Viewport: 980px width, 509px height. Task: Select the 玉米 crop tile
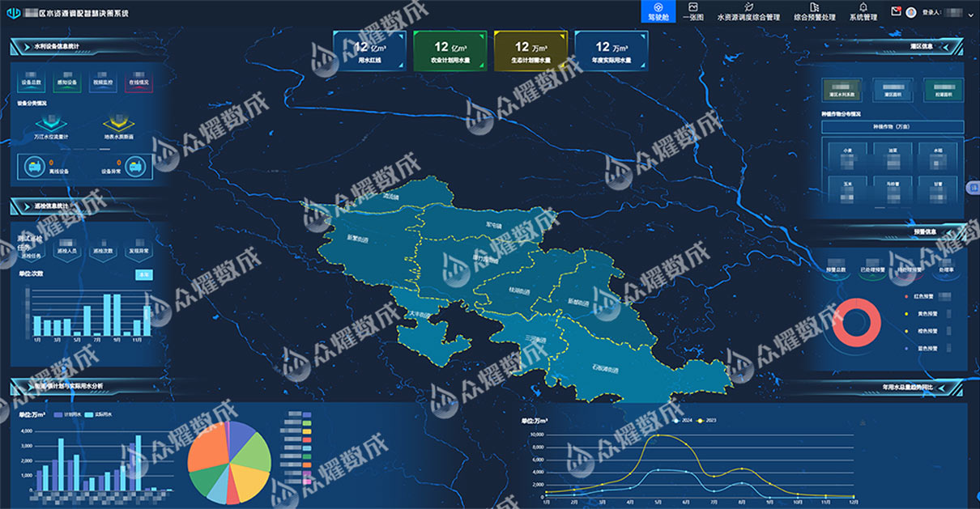click(847, 189)
